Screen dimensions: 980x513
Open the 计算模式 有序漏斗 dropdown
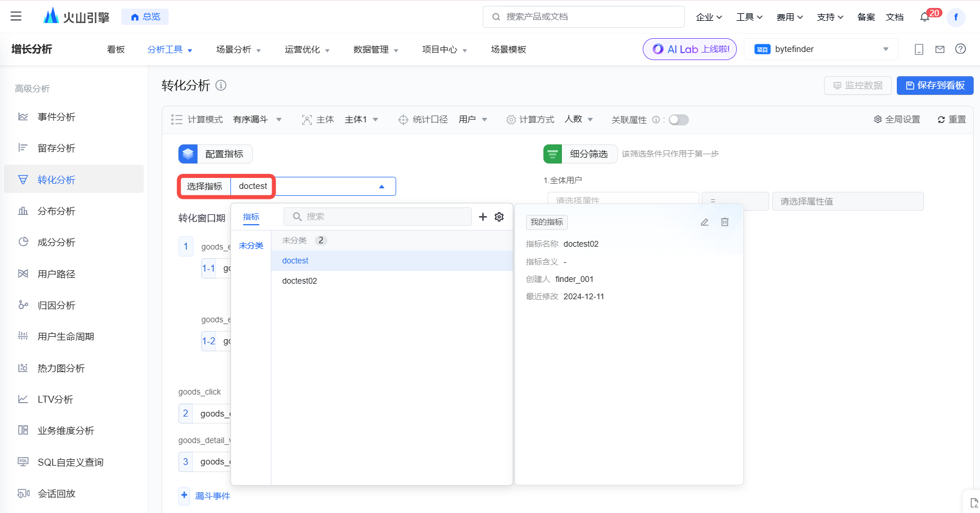pyautogui.click(x=258, y=120)
